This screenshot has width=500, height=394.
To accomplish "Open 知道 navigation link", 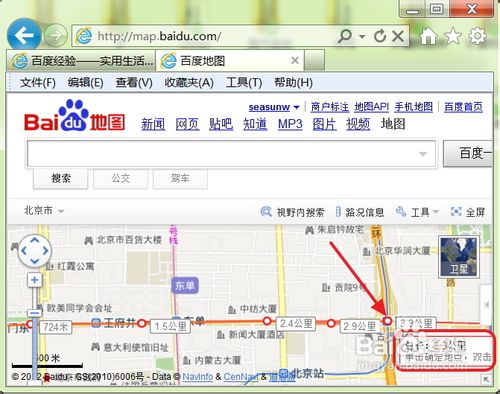I will pos(255,124).
